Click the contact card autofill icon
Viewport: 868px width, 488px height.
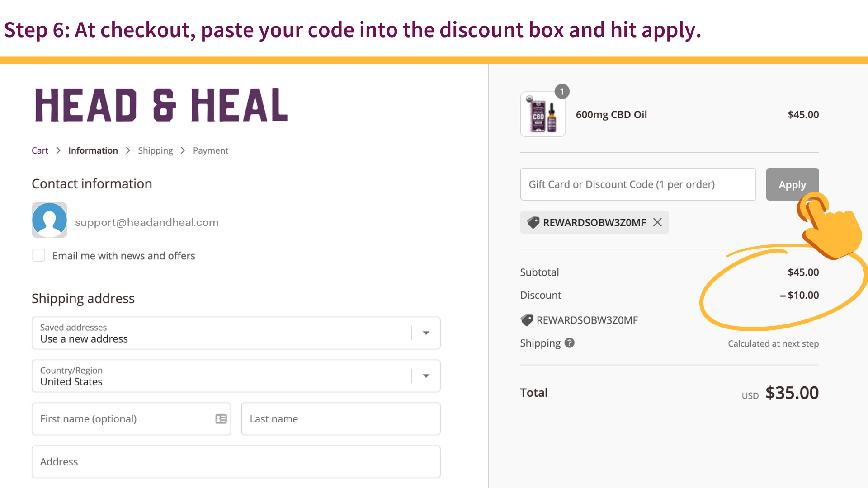(221, 419)
